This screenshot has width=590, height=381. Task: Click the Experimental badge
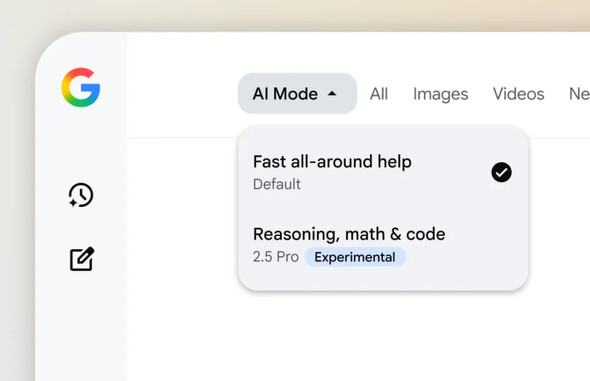pyautogui.click(x=355, y=257)
